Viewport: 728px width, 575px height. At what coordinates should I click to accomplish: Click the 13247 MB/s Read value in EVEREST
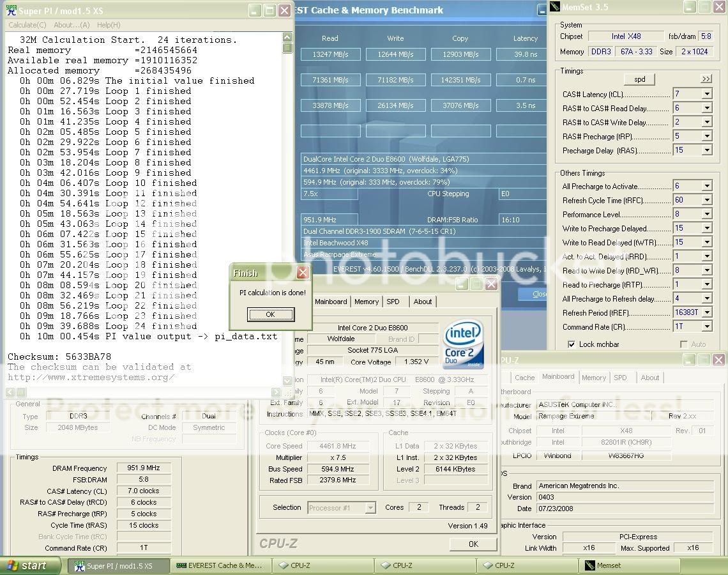[330, 54]
